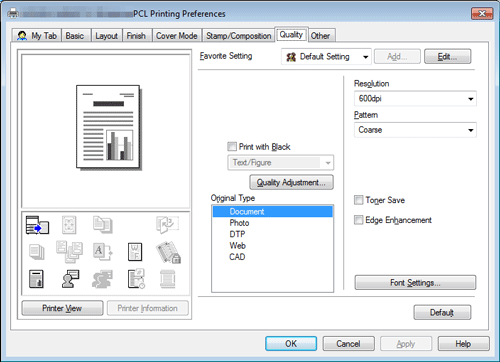Toggle the Toner Save checkbox
The height and width of the screenshot is (362, 500).
358,200
